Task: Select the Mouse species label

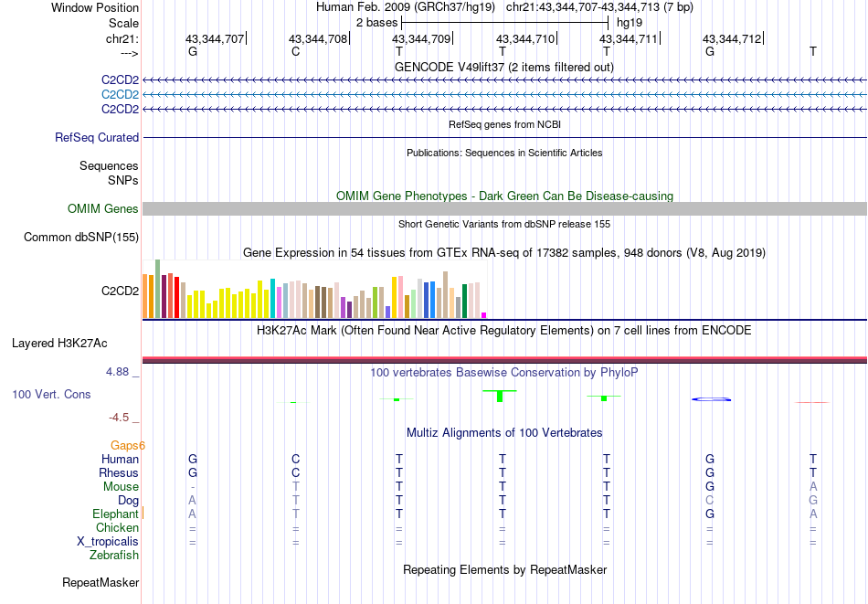Action: click(x=121, y=487)
